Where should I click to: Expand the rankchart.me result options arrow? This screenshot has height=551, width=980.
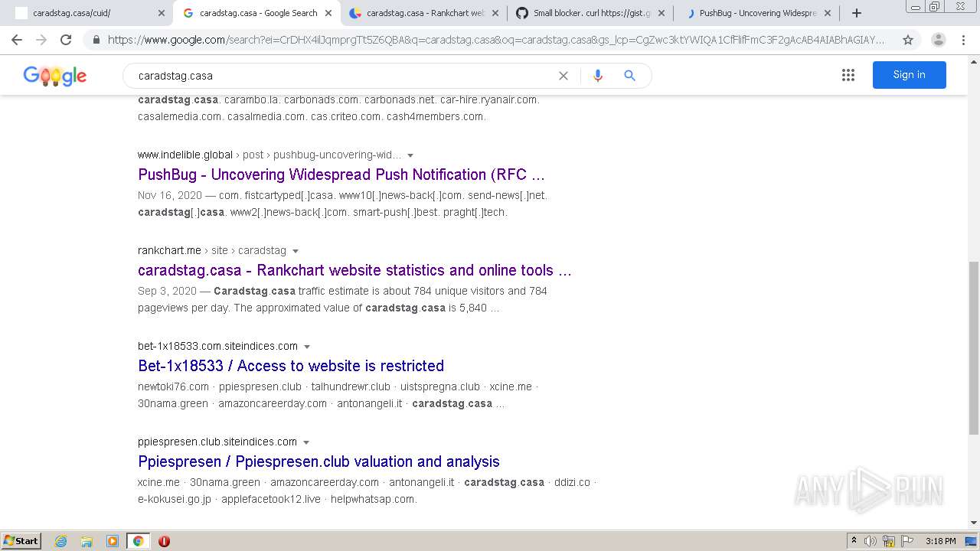[x=296, y=251]
